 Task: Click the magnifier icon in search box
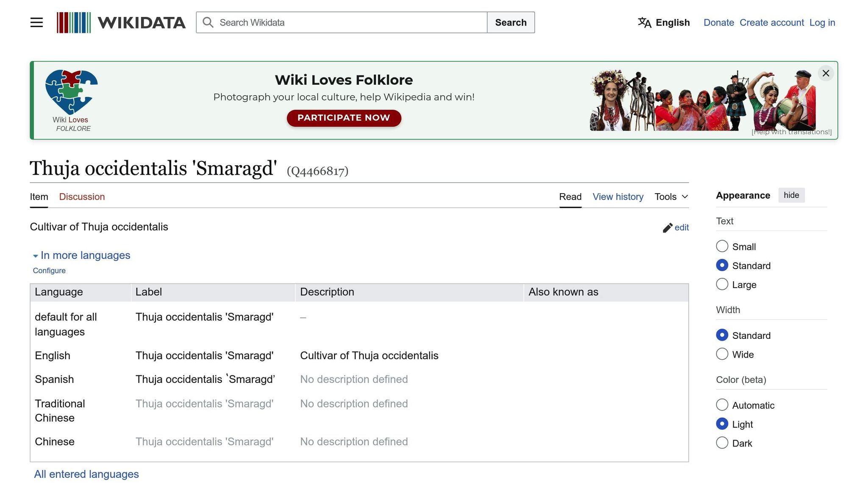click(x=208, y=22)
